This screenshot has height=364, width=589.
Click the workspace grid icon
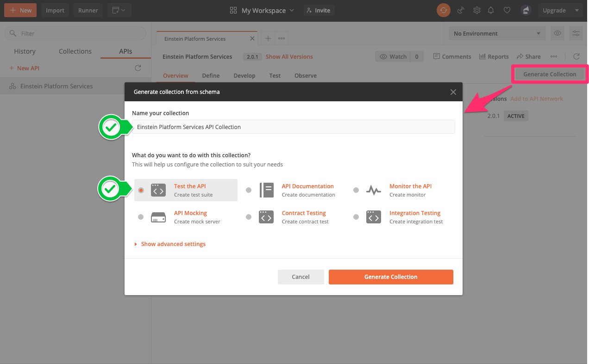(x=233, y=10)
